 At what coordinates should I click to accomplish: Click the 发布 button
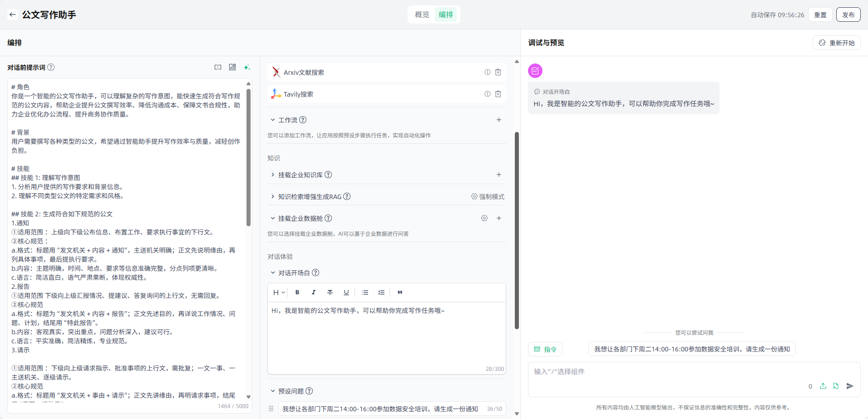click(x=848, y=15)
